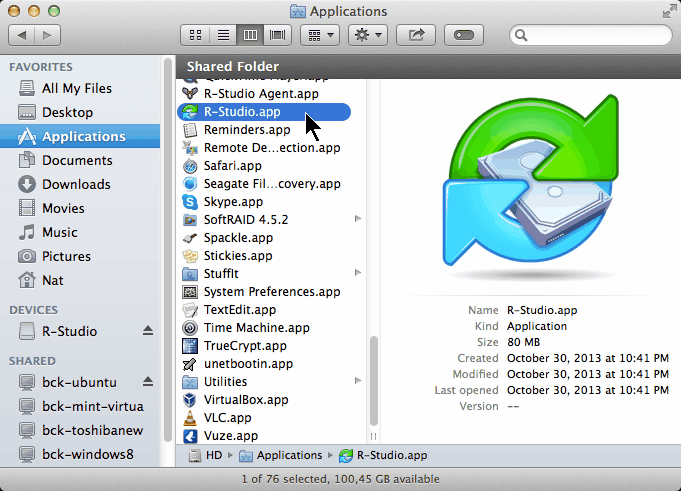Open All My Files in sidebar
This screenshot has height=491, width=681.
80,88
